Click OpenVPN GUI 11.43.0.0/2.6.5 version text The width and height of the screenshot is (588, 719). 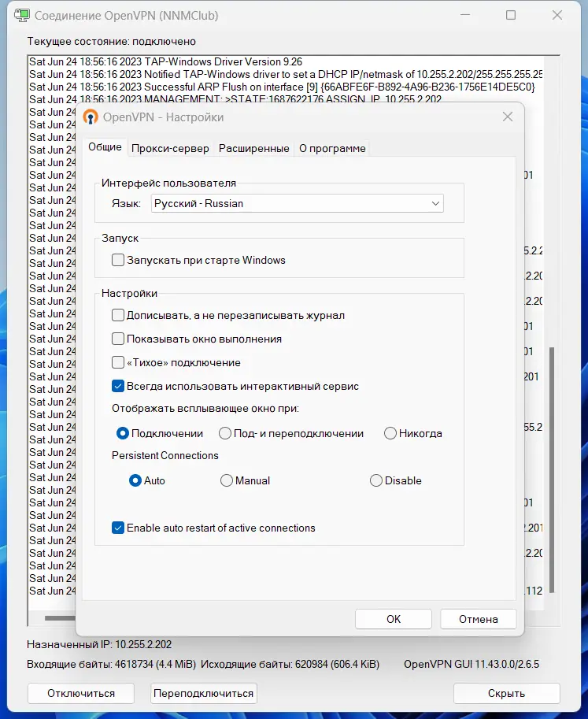point(472,664)
